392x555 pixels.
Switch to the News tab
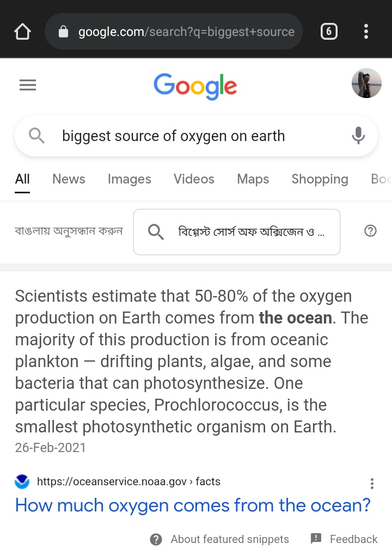coord(69,179)
